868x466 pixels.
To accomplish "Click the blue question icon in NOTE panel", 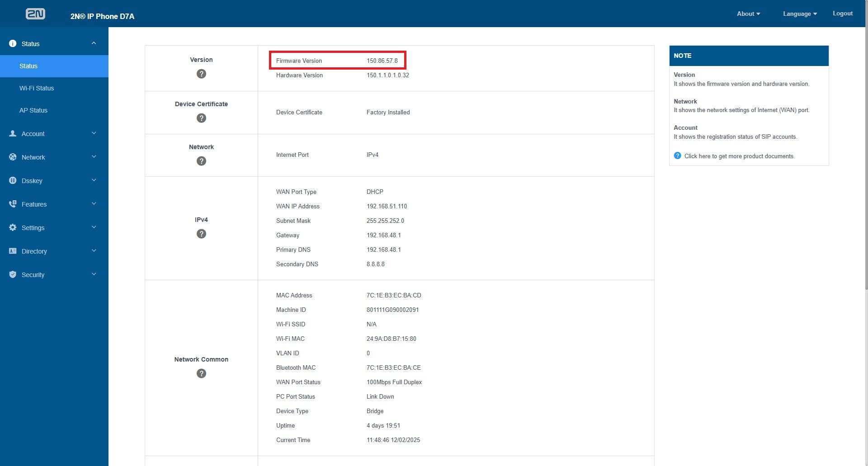I will point(677,155).
